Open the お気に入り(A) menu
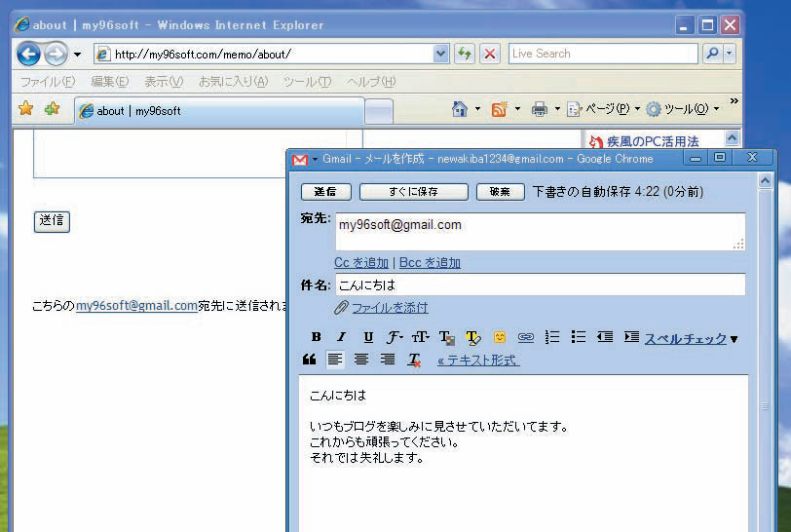Screen dimensions: 791x532 [x=233, y=81]
